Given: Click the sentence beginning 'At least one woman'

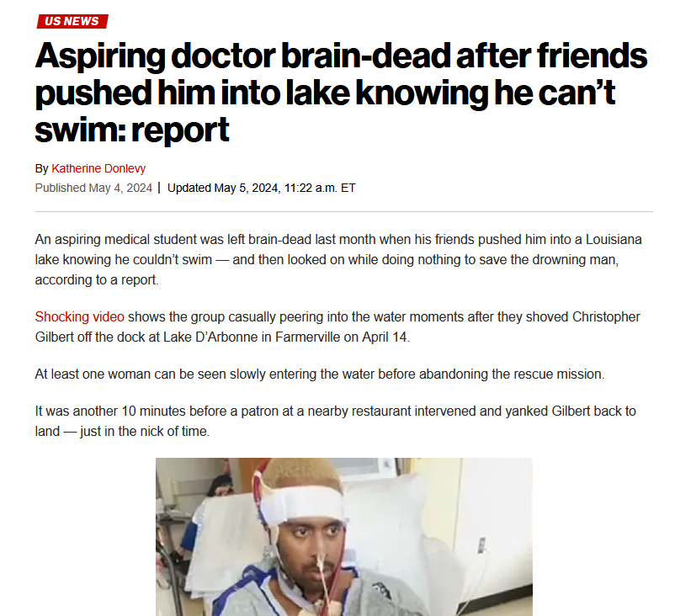Looking at the screenshot, I should point(320,374).
